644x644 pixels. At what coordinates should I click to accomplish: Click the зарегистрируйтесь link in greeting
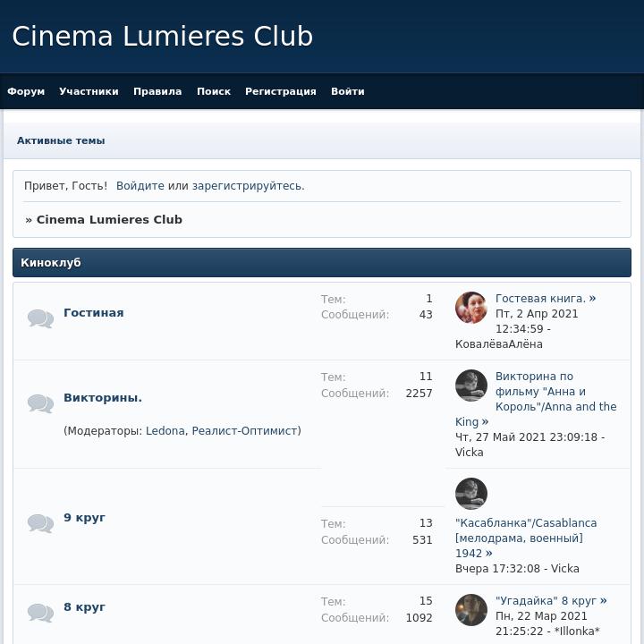point(247,186)
